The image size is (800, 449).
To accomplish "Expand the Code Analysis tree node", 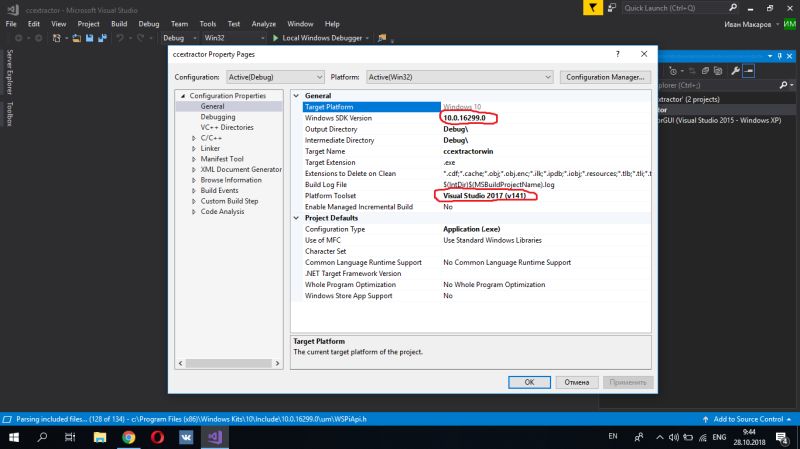I will [x=194, y=212].
